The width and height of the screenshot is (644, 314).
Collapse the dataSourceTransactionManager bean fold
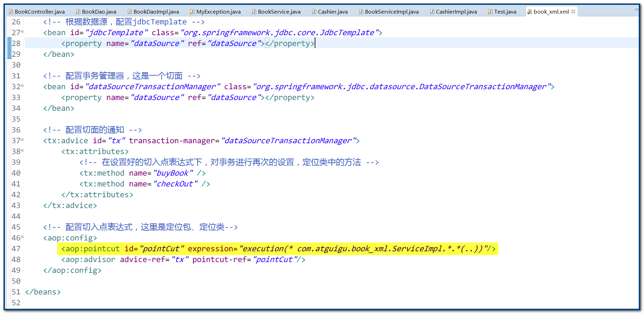(22, 86)
